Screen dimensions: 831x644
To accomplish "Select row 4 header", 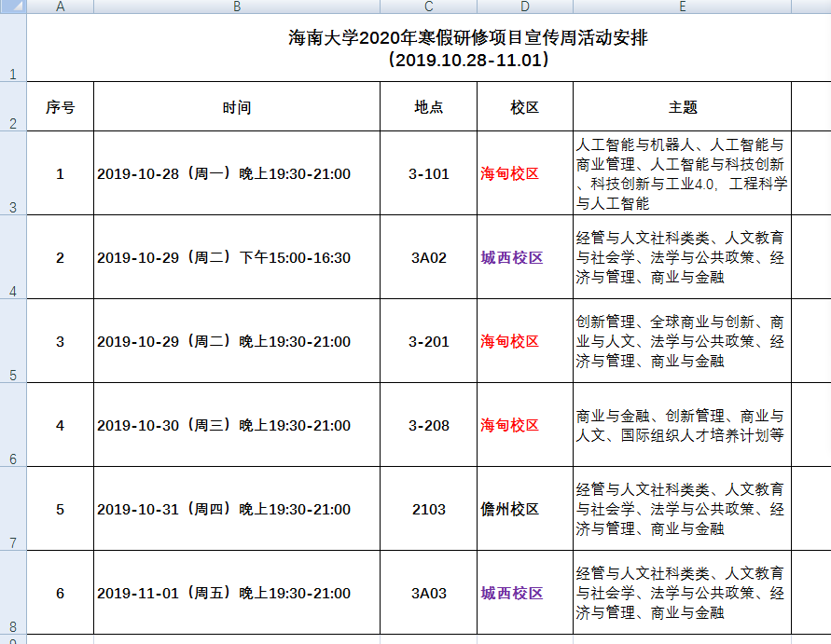I will 13,257.
